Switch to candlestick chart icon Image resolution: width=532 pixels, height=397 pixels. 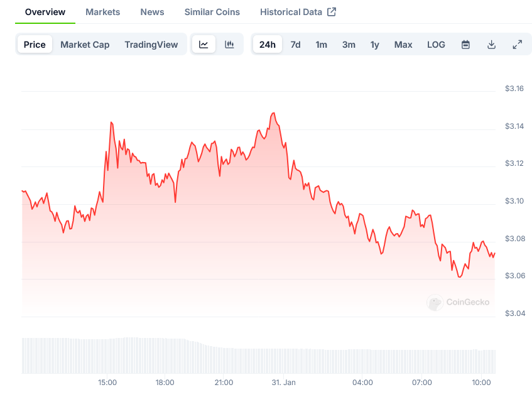click(229, 45)
